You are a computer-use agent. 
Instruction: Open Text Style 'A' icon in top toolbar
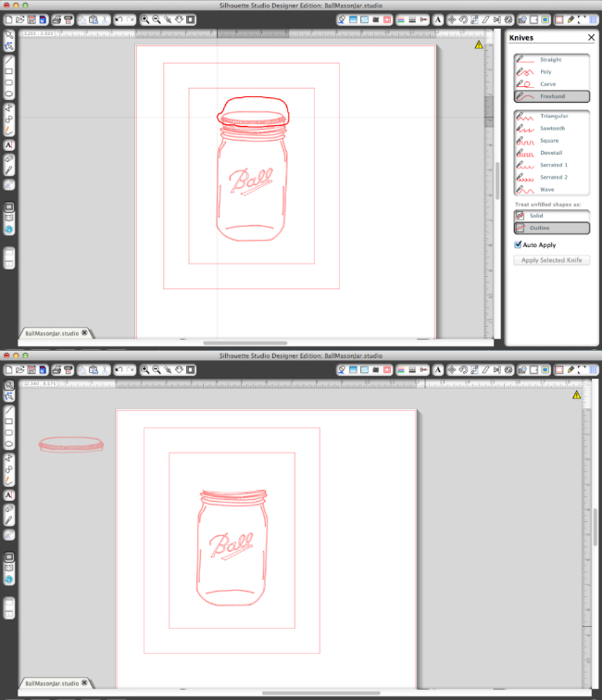[438, 19]
